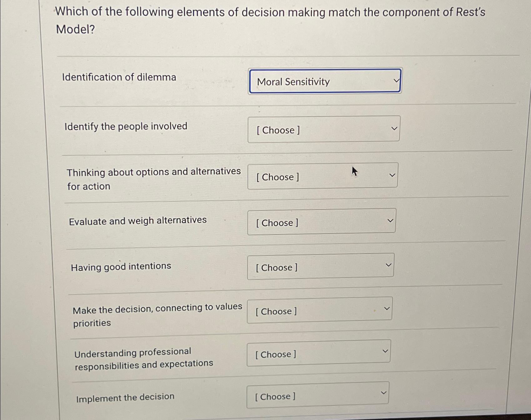Open the dropdown for Make the decision row
Viewport: 531px width, 420px height.
(319, 310)
